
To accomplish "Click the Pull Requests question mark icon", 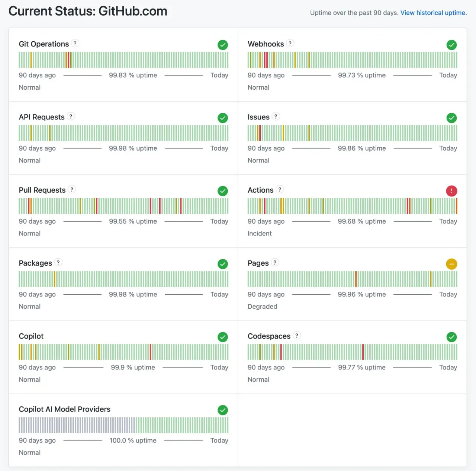I will coord(72,189).
